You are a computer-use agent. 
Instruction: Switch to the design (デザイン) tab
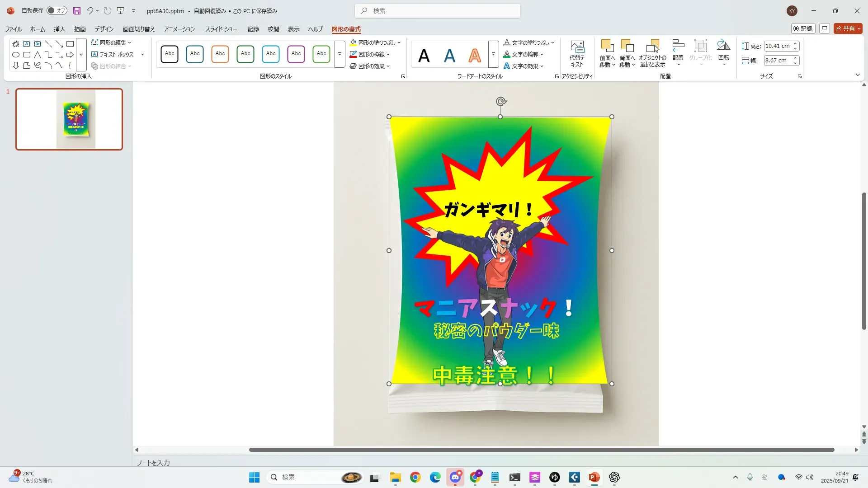click(x=104, y=29)
